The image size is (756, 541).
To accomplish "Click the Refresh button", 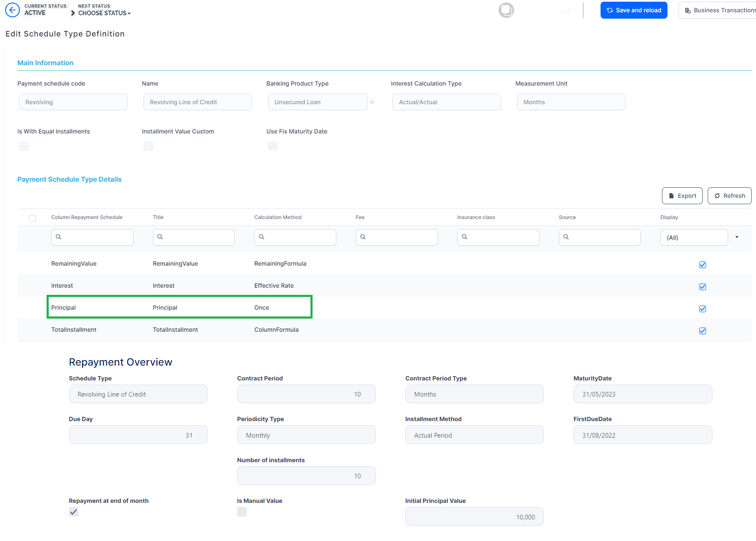I will pyautogui.click(x=729, y=196).
